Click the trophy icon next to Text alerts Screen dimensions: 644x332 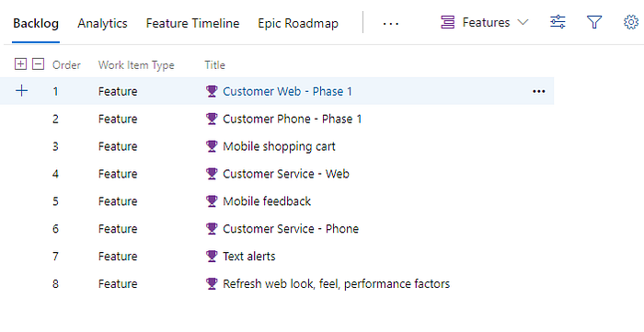pos(212,256)
